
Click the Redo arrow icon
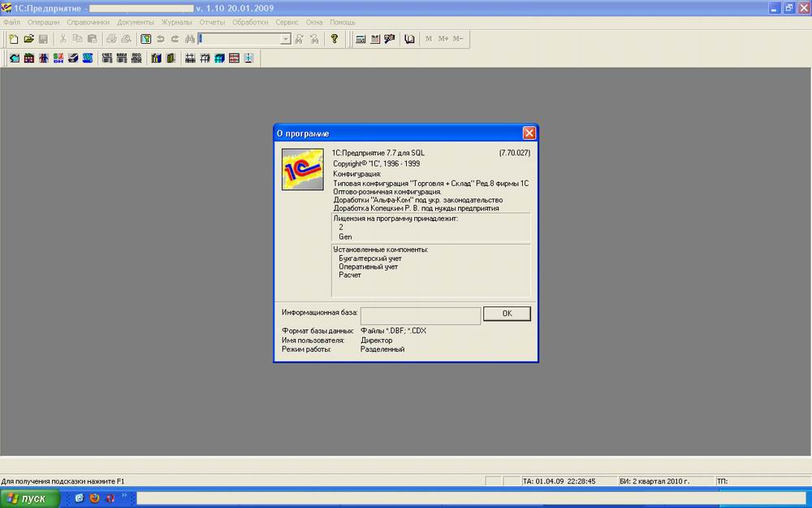(x=175, y=39)
